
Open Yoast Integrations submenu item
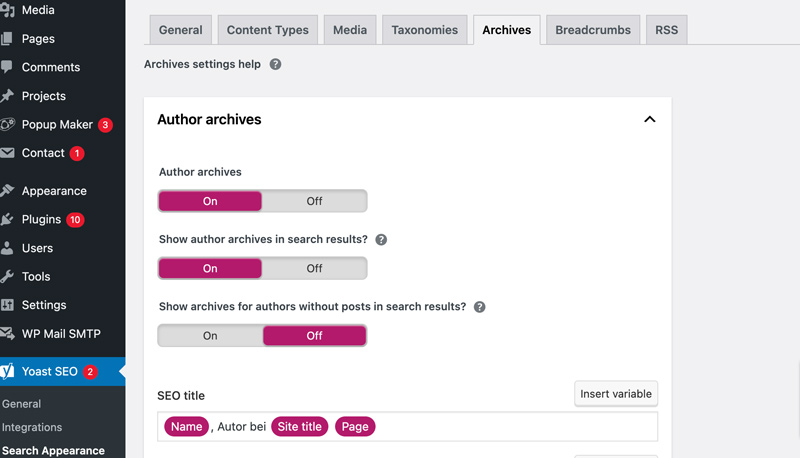pos(32,427)
